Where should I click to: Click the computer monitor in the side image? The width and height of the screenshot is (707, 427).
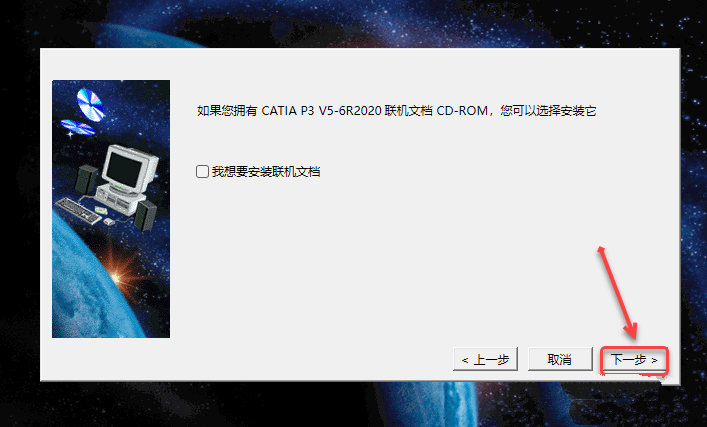tap(130, 169)
